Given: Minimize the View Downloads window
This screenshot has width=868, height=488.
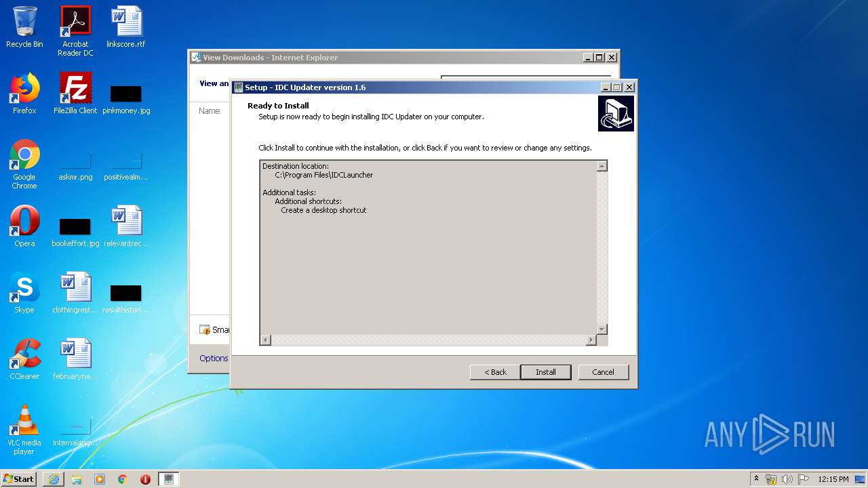Looking at the screenshot, I should (x=588, y=58).
